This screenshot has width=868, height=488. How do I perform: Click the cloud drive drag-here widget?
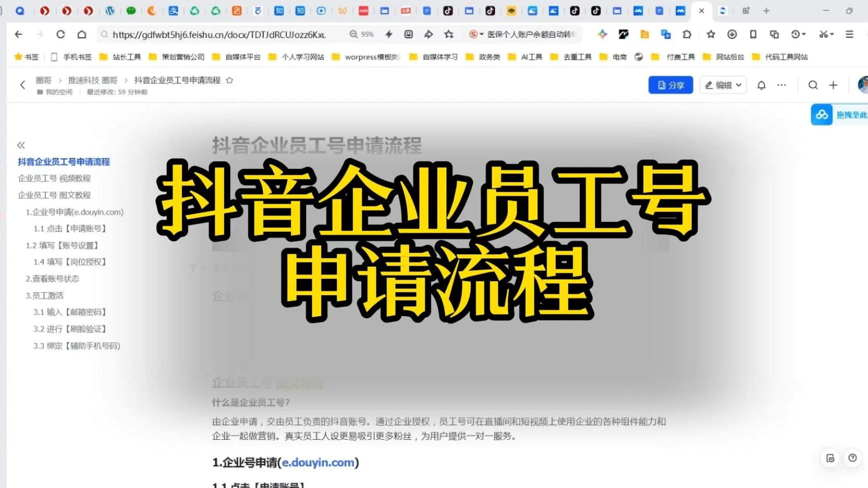[839, 115]
